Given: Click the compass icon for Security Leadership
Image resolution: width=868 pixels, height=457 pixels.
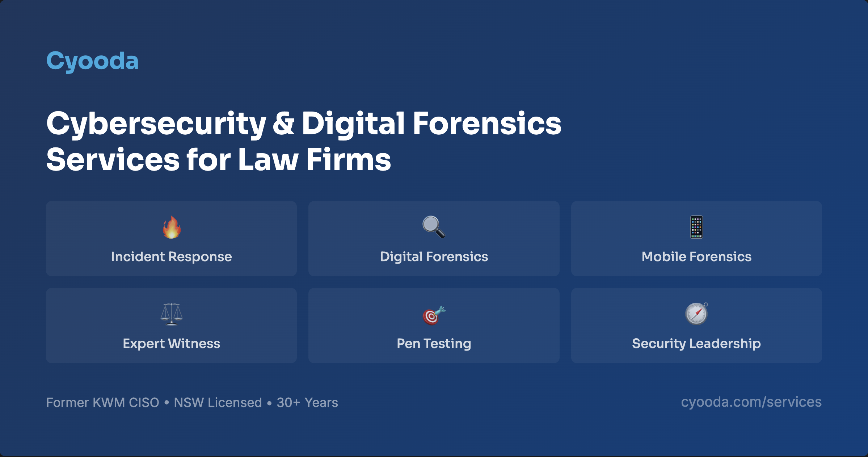Looking at the screenshot, I should (696, 314).
